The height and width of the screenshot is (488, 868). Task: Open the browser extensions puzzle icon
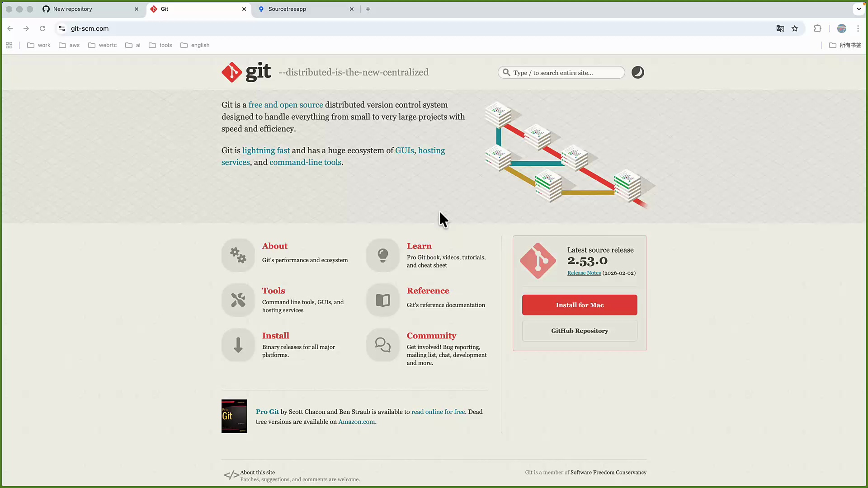[817, 28]
